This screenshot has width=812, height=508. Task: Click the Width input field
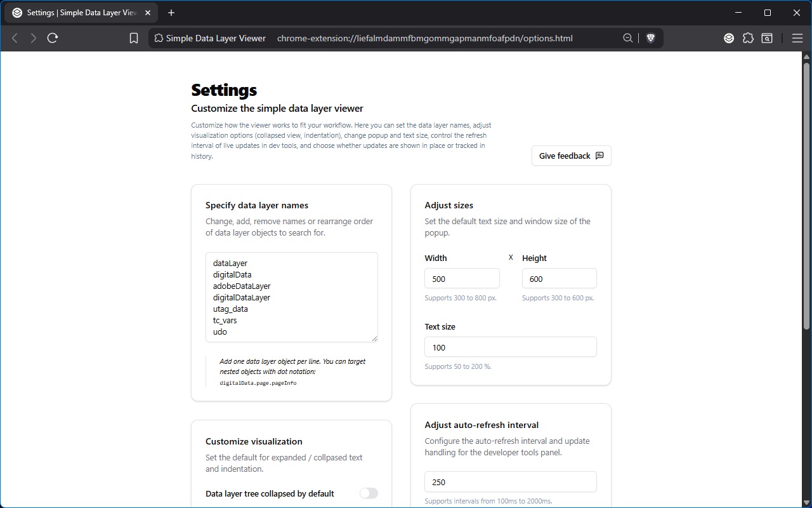pos(462,278)
